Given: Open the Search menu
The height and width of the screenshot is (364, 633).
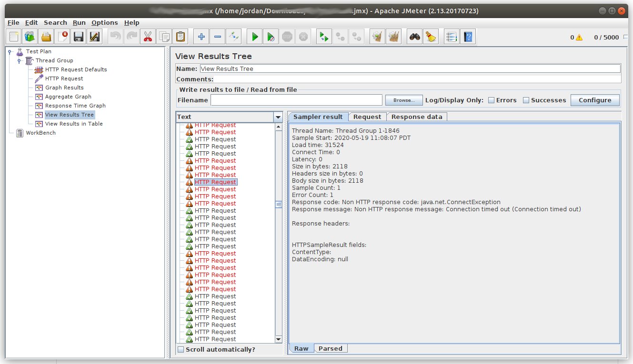Looking at the screenshot, I should coord(55,22).
